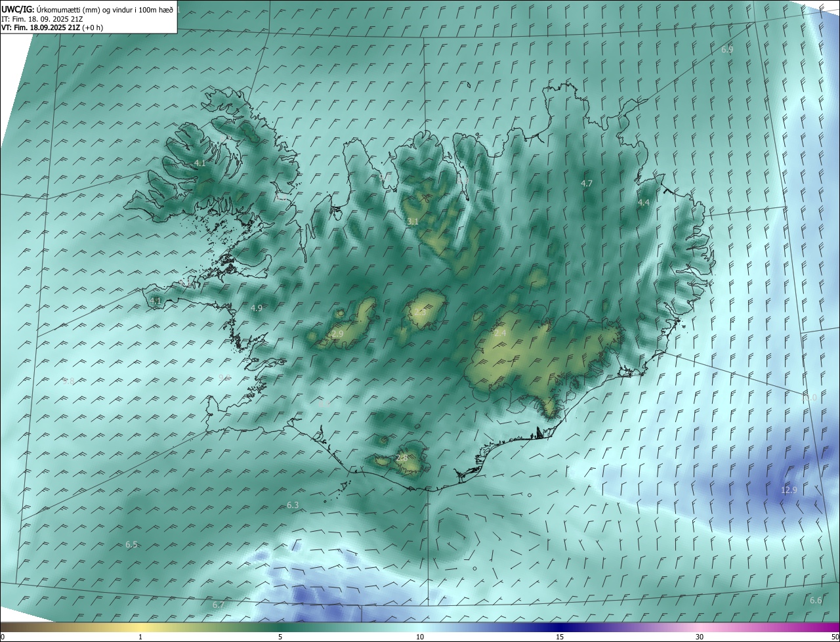Click the legend tick label '0'
840x642 pixels.
click(x=3, y=637)
